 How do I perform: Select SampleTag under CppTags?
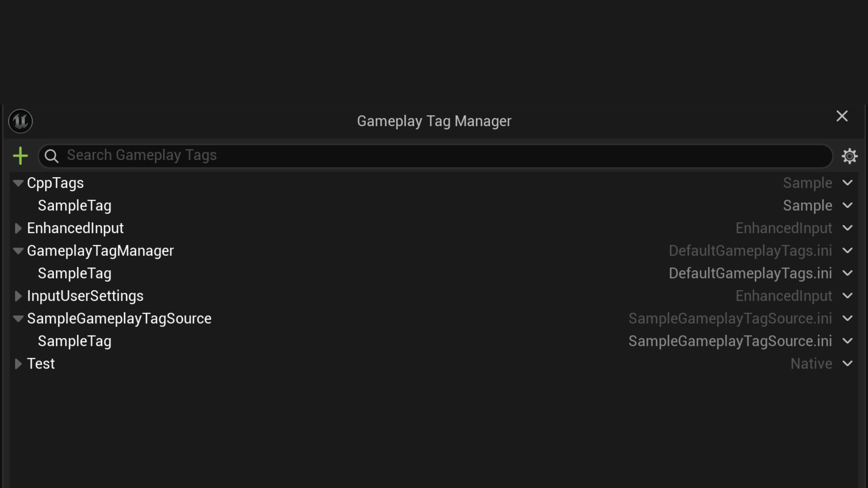pyautogui.click(x=75, y=206)
